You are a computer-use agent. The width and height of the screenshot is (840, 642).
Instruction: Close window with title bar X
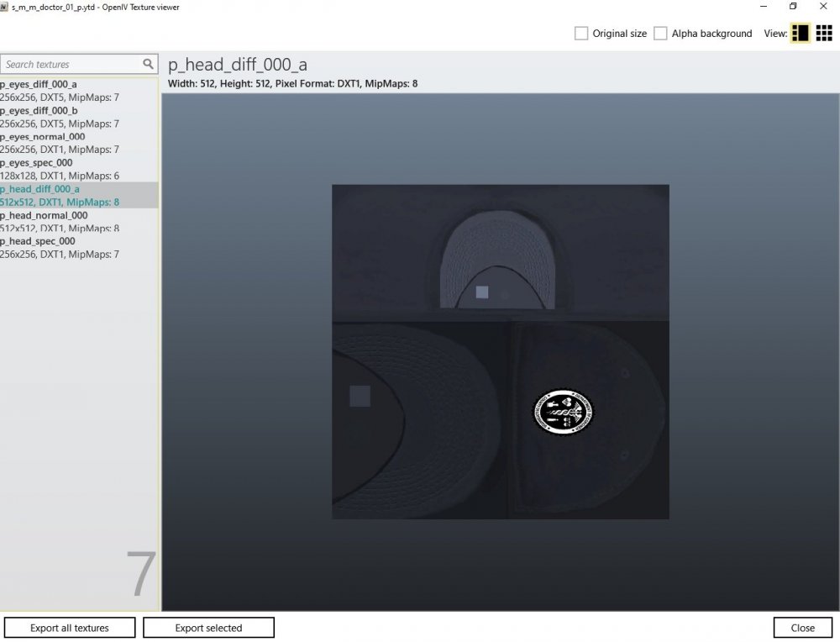[823, 7]
